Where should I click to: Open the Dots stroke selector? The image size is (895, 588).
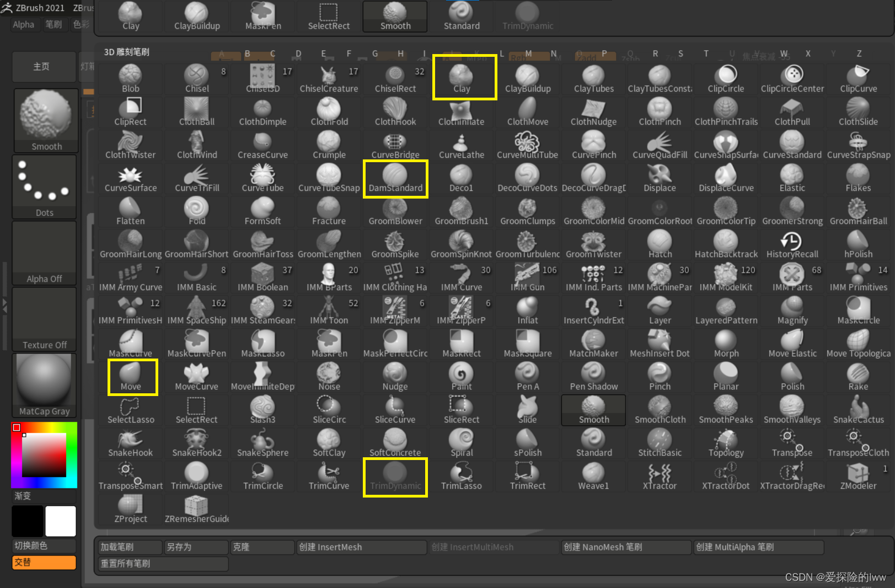point(45,187)
